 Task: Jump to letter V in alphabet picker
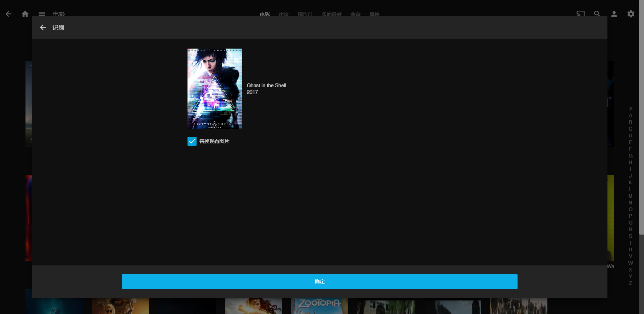click(631, 256)
